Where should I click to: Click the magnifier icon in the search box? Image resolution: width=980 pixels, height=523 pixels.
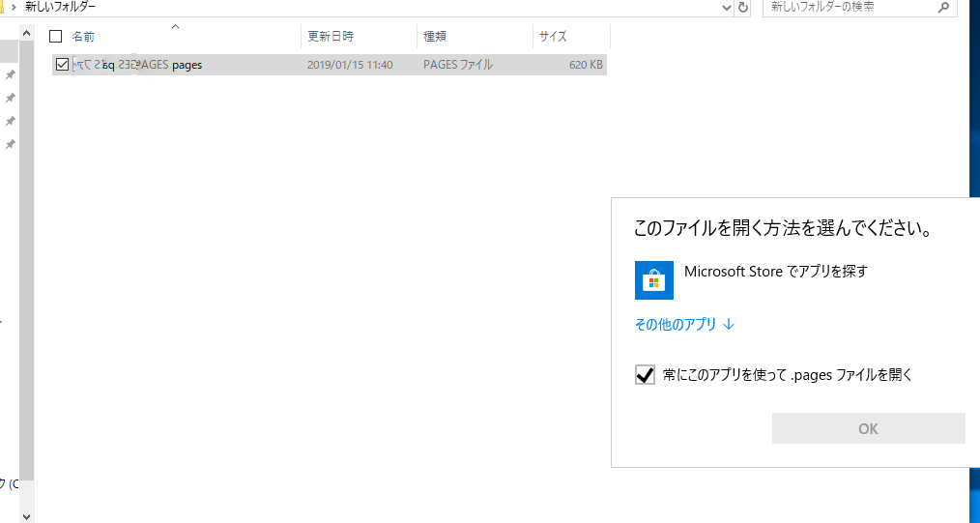(x=943, y=7)
